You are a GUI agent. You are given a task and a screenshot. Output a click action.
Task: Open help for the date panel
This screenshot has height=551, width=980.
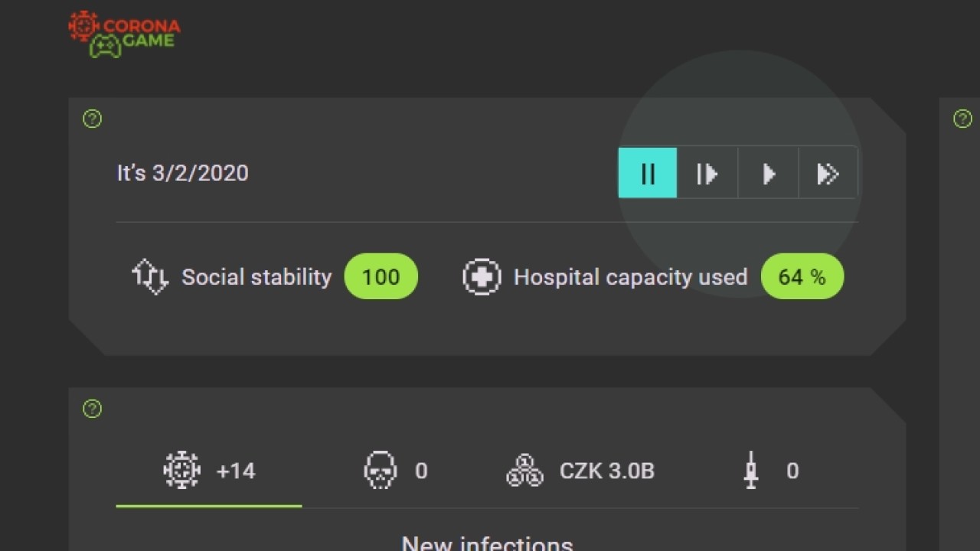[x=92, y=119]
